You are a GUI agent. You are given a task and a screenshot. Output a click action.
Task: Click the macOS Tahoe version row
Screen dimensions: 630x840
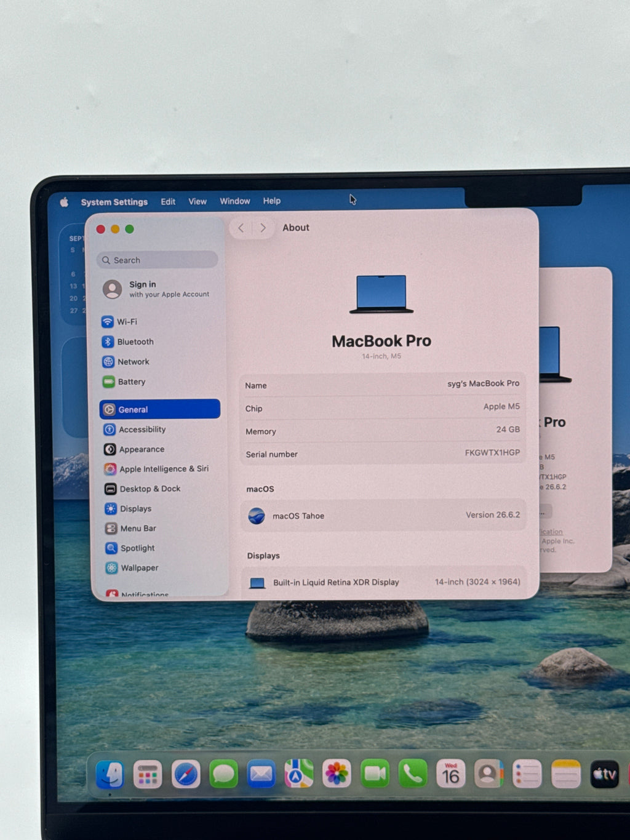pyautogui.click(x=383, y=516)
